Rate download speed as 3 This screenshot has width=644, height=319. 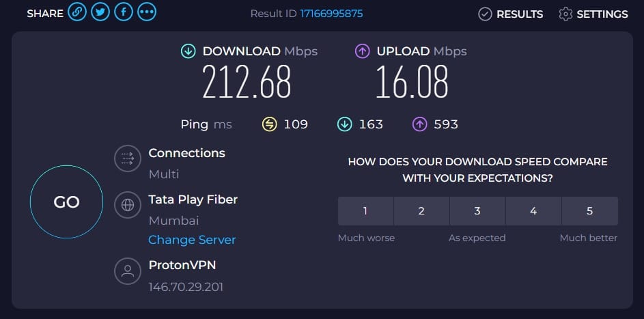(x=477, y=211)
